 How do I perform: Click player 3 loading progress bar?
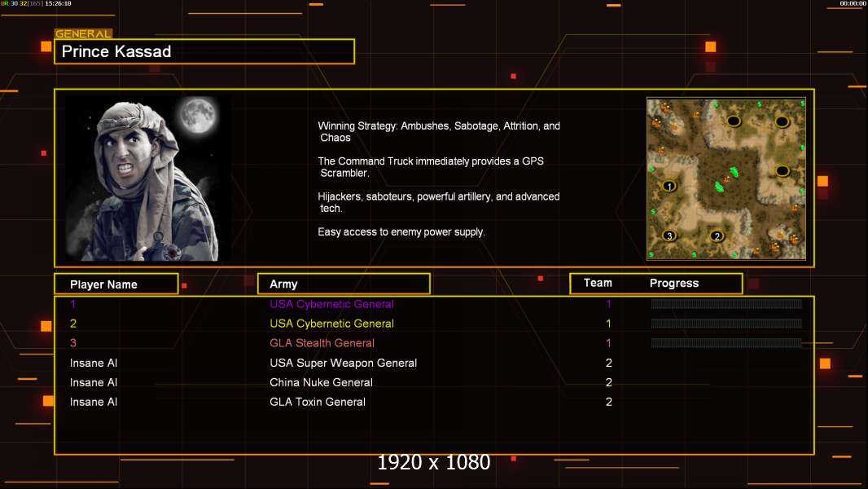point(726,343)
